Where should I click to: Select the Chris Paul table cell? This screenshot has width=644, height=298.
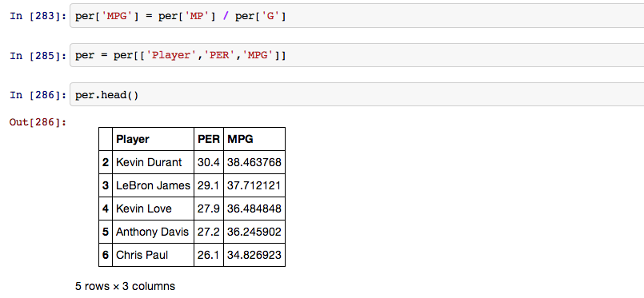(x=153, y=255)
